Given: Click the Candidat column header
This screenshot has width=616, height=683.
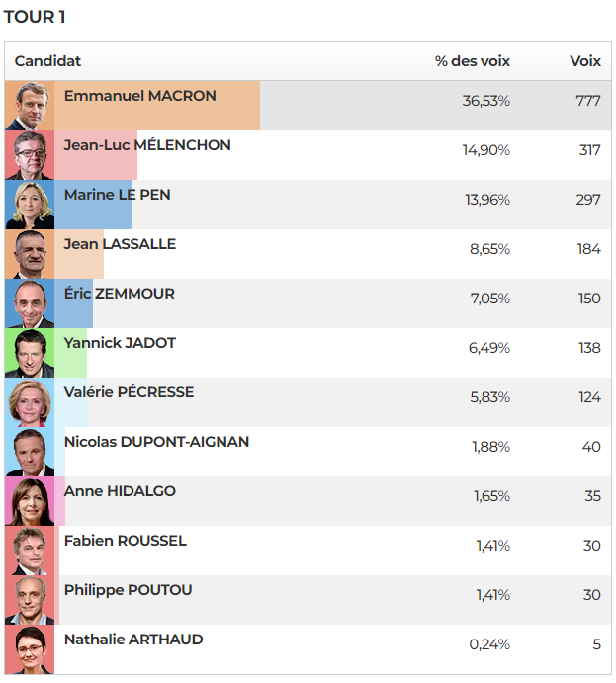Looking at the screenshot, I should pyautogui.click(x=47, y=61).
